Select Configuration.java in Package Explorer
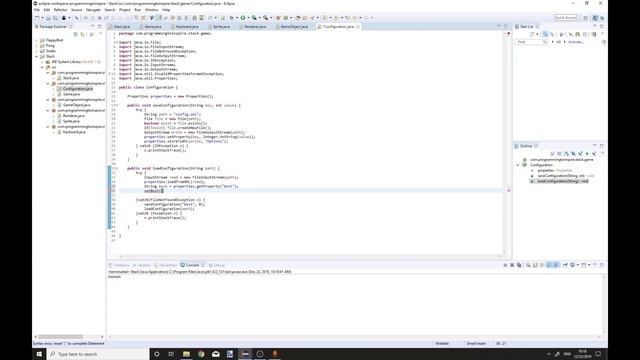This screenshot has width=640, height=360. click(78, 89)
